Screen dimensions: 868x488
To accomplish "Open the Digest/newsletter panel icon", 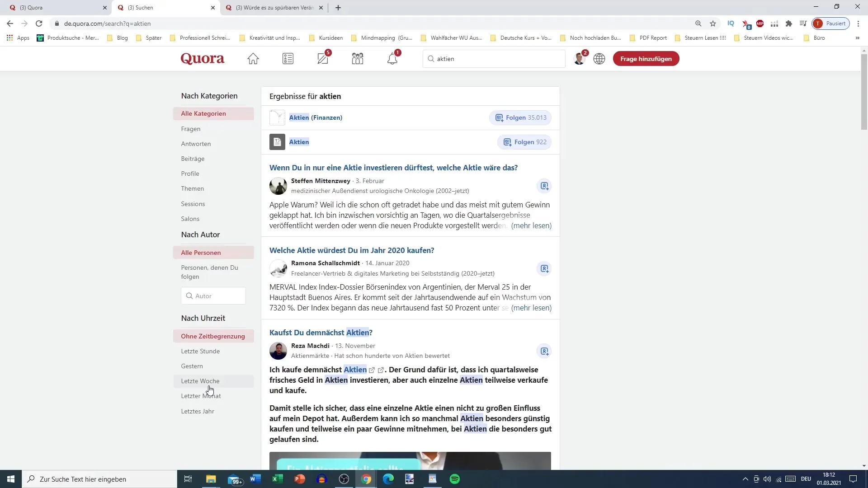I will [x=288, y=58].
